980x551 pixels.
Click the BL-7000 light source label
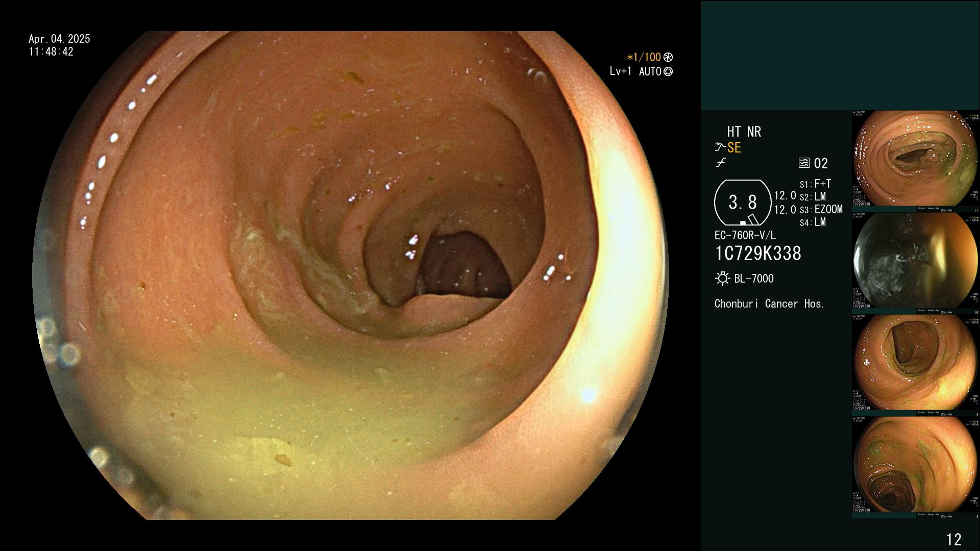point(754,279)
